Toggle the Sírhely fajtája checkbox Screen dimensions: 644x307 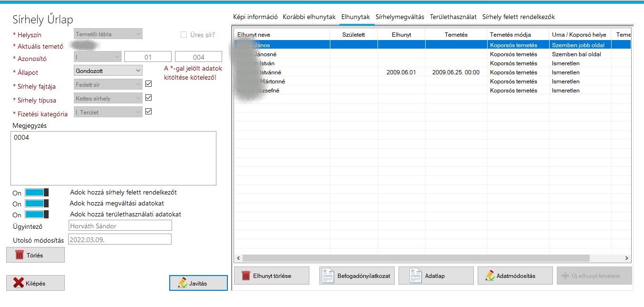(x=148, y=84)
